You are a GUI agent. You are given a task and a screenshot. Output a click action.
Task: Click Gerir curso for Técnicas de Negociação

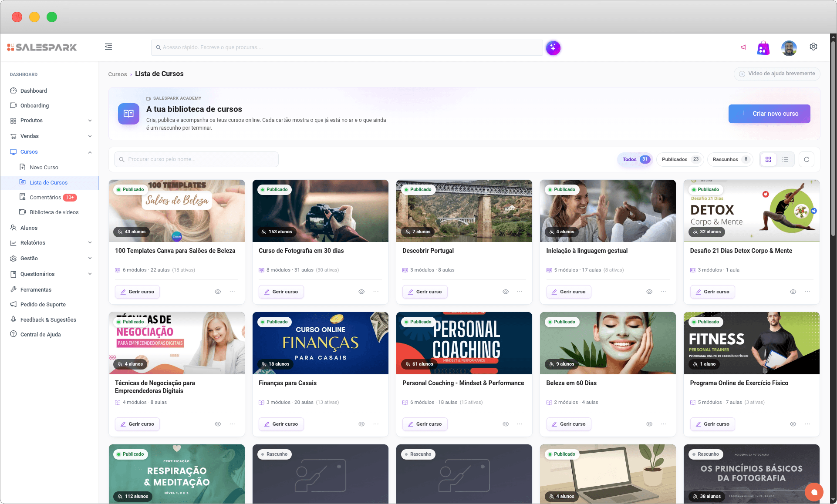(137, 424)
